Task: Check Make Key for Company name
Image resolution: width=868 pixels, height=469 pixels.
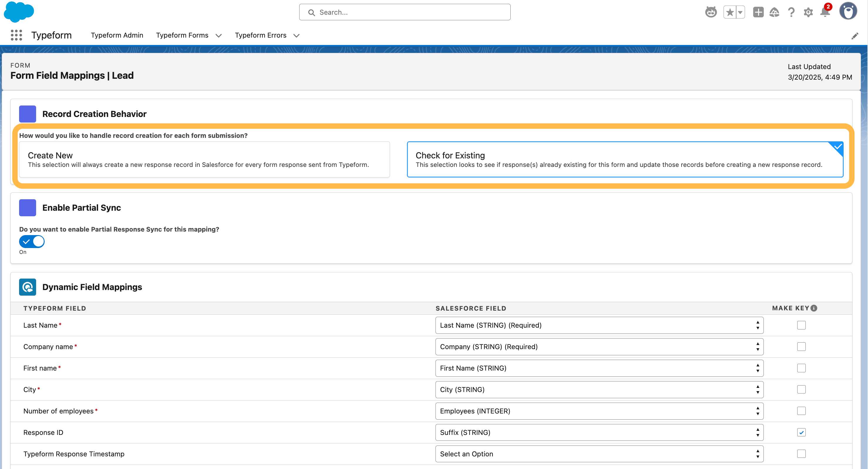Action: 801,347
